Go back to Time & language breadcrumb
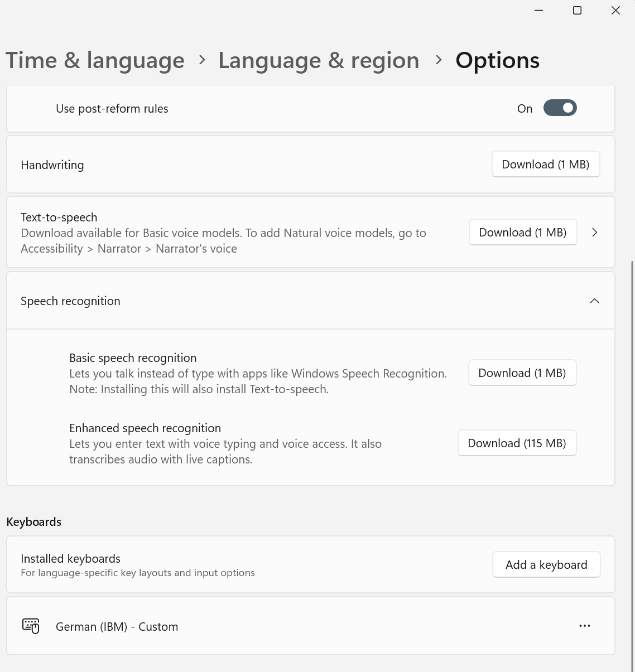This screenshot has height=672, width=635. coord(95,60)
